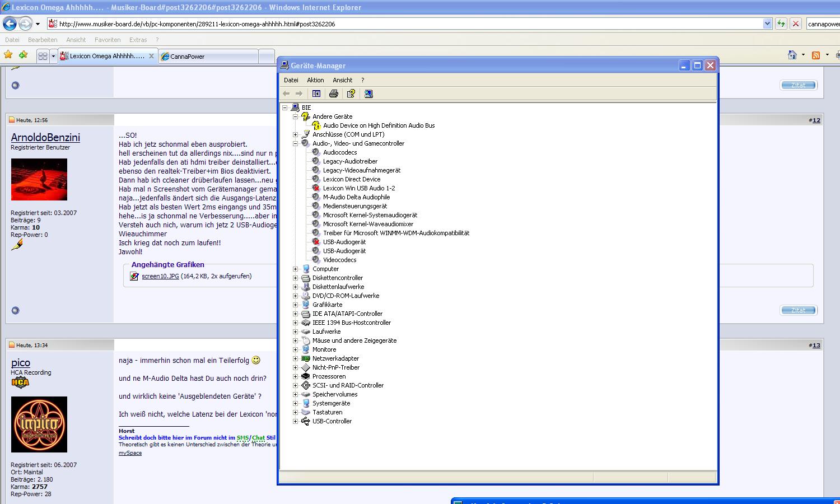Click the RSS feeds icon in IE

(816, 55)
